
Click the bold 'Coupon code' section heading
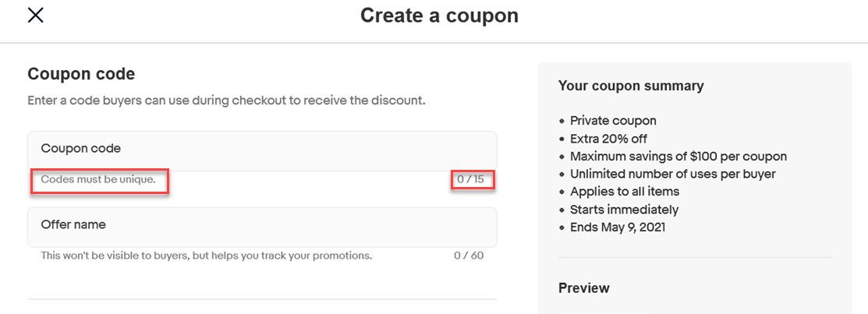click(x=81, y=74)
